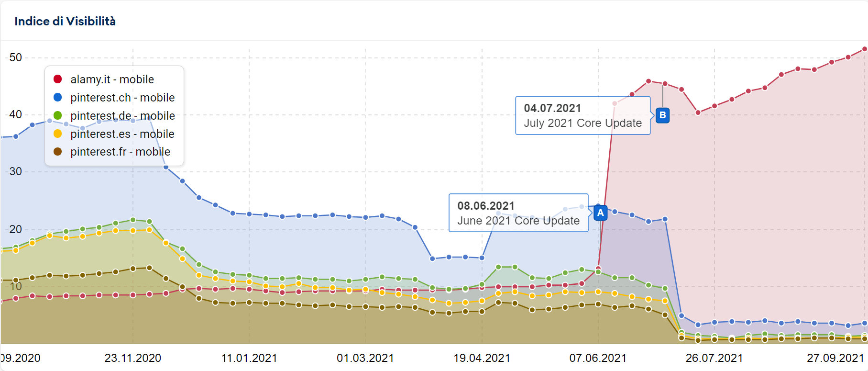868x371 pixels.
Task: Toggle pinterest.ch - mobile legend entry
Action: point(114,98)
